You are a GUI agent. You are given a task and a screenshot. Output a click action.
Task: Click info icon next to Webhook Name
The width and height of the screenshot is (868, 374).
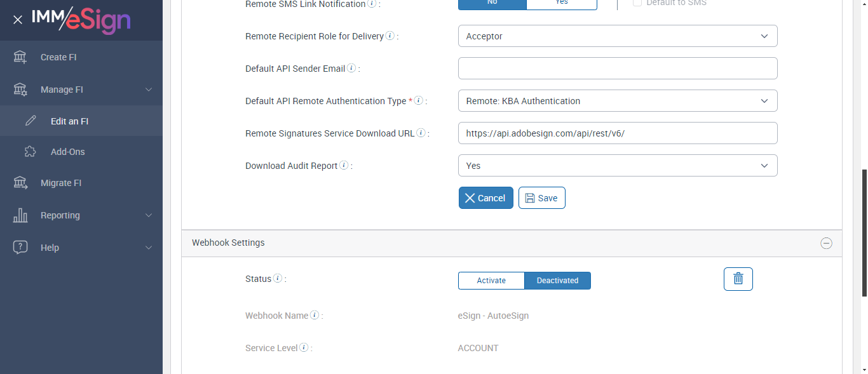click(x=315, y=316)
